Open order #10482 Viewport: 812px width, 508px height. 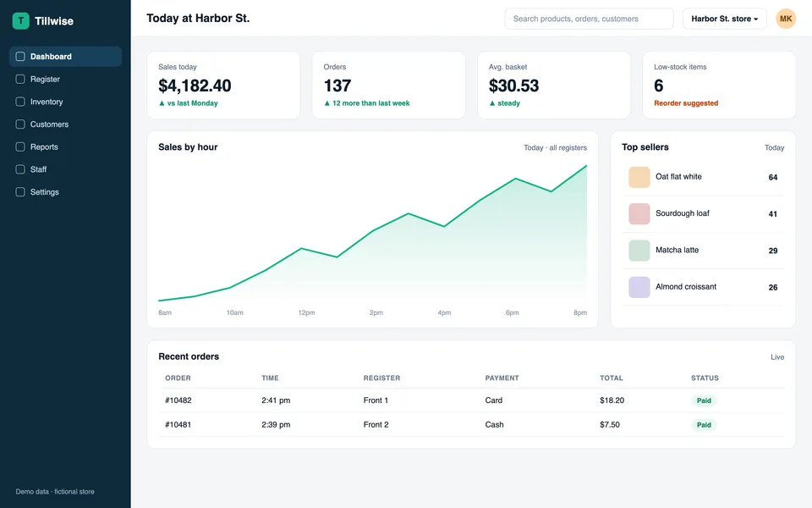click(178, 400)
